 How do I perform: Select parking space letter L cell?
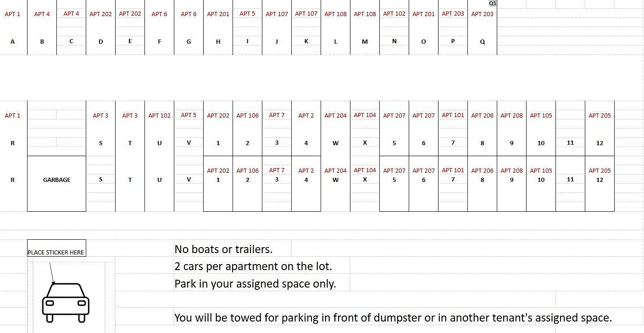point(335,41)
